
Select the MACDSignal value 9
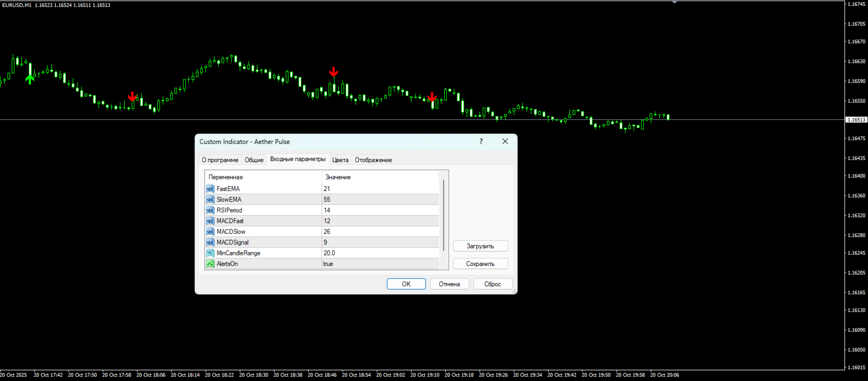(380, 242)
